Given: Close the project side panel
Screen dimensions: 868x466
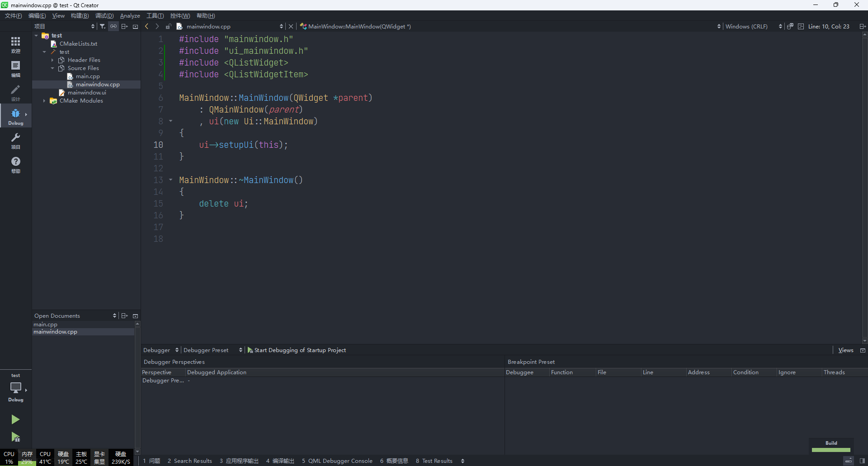Looking at the screenshot, I should (x=135, y=26).
